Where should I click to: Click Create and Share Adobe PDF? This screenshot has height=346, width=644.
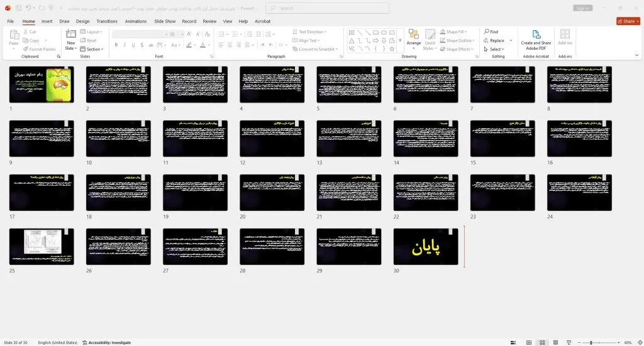[536, 40]
